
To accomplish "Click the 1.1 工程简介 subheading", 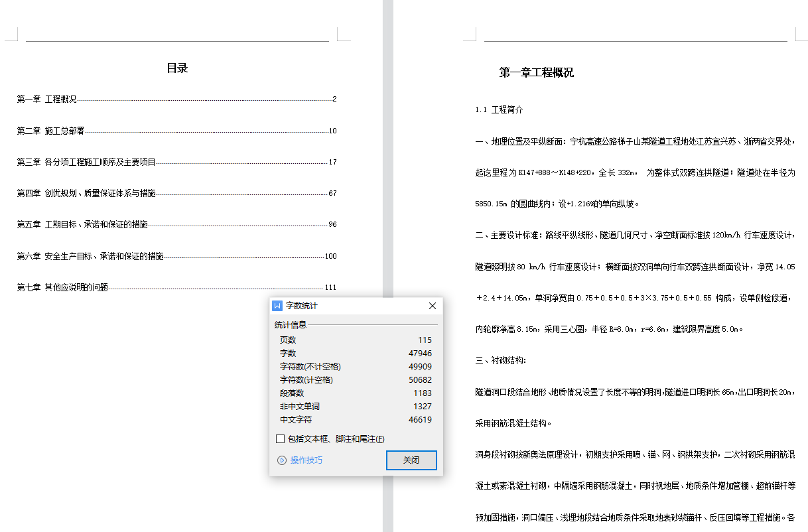I will click(x=500, y=110).
